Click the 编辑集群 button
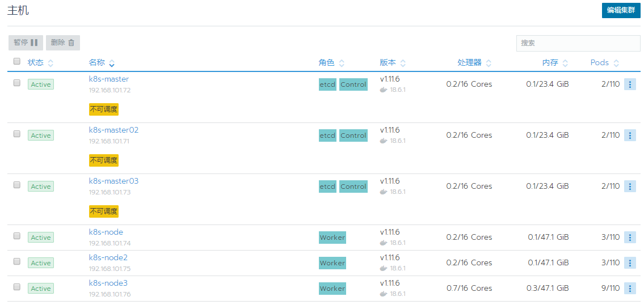The height and width of the screenshot is (305, 644). pyautogui.click(x=621, y=11)
